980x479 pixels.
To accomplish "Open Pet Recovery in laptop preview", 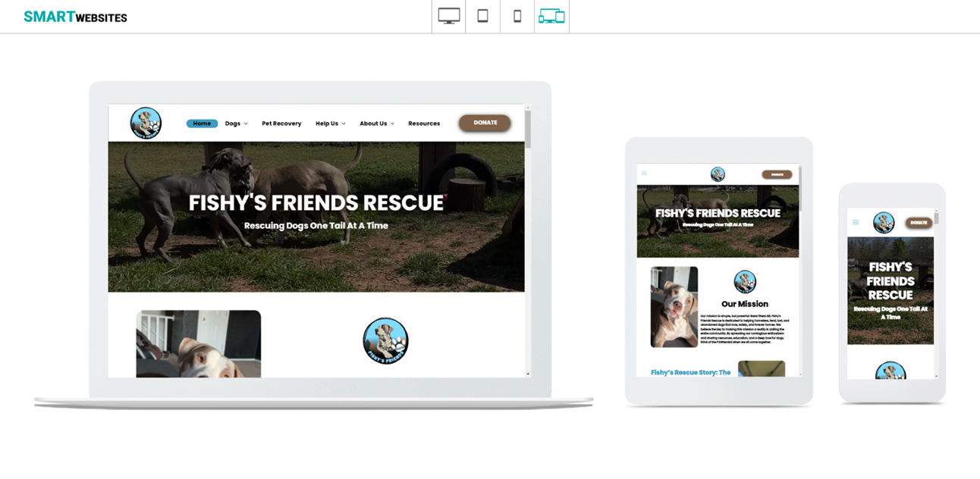I will (281, 124).
